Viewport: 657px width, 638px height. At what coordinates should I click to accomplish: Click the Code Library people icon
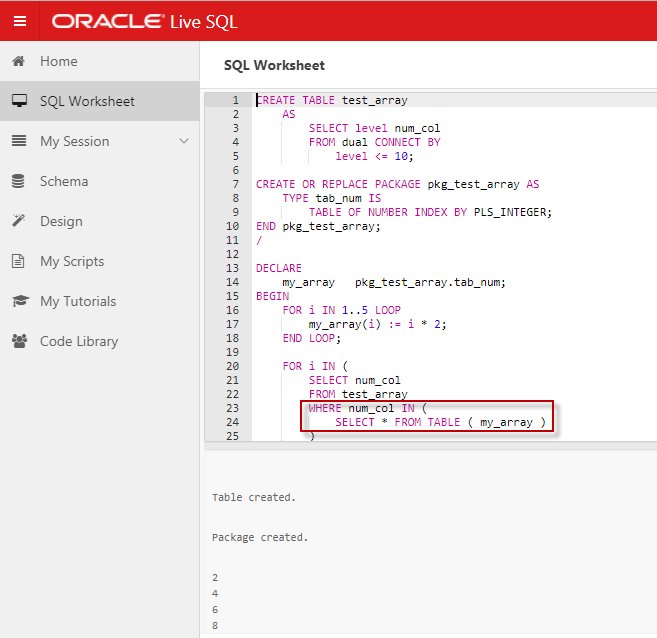pyautogui.click(x=19, y=341)
